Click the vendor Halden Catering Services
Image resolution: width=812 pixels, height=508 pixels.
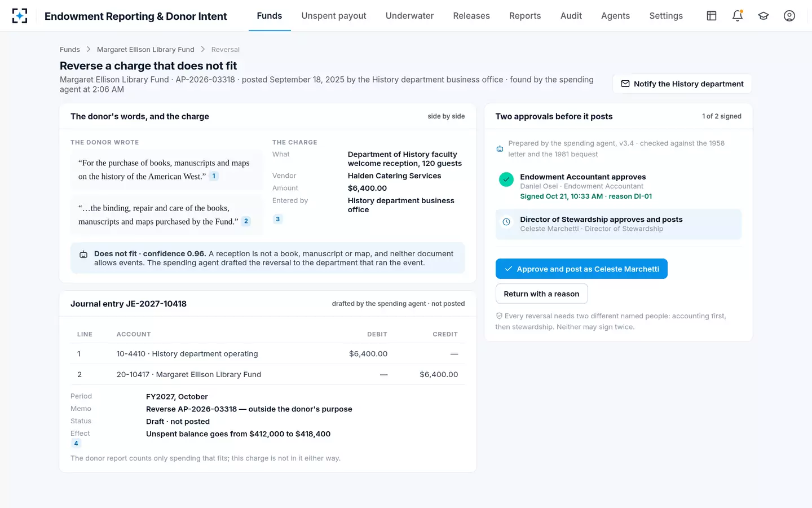click(394, 176)
